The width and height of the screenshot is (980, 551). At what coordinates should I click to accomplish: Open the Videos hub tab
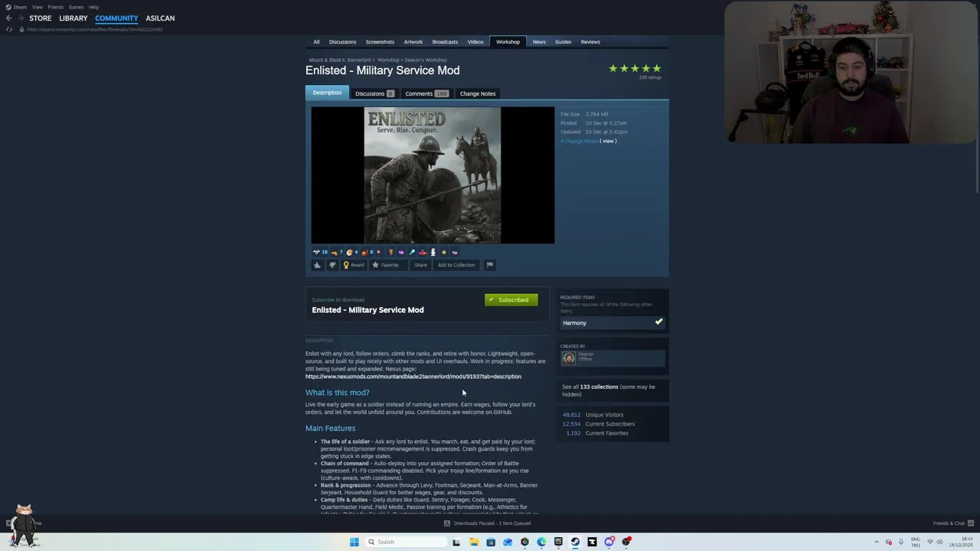(475, 42)
